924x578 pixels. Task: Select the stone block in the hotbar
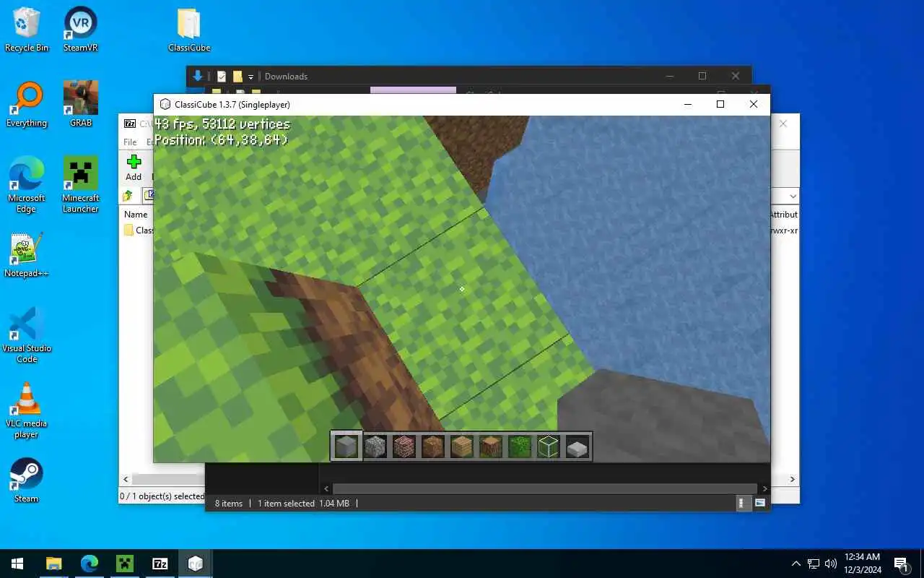(346, 447)
